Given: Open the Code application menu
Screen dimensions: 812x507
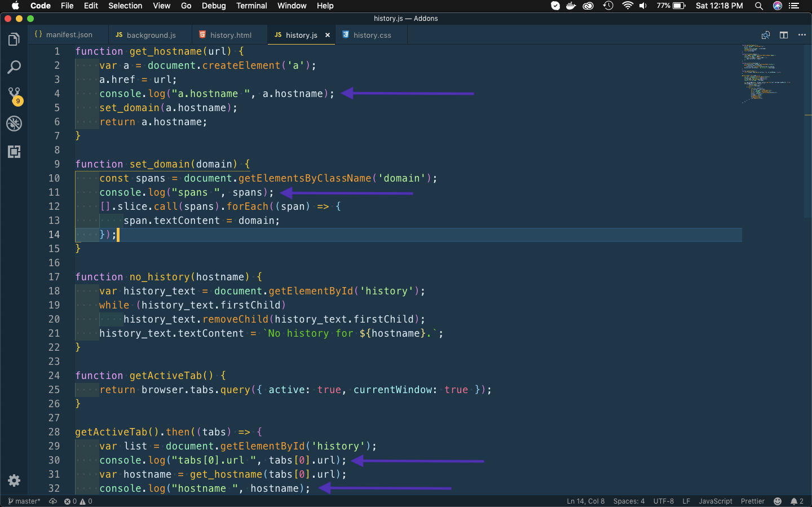Looking at the screenshot, I should coord(41,6).
